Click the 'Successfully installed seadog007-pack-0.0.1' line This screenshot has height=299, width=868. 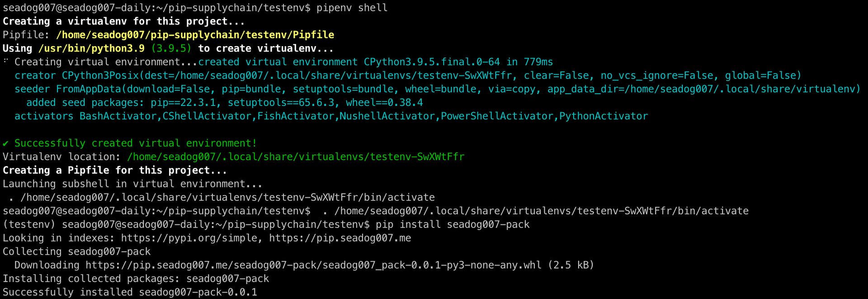[x=130, y=292]
